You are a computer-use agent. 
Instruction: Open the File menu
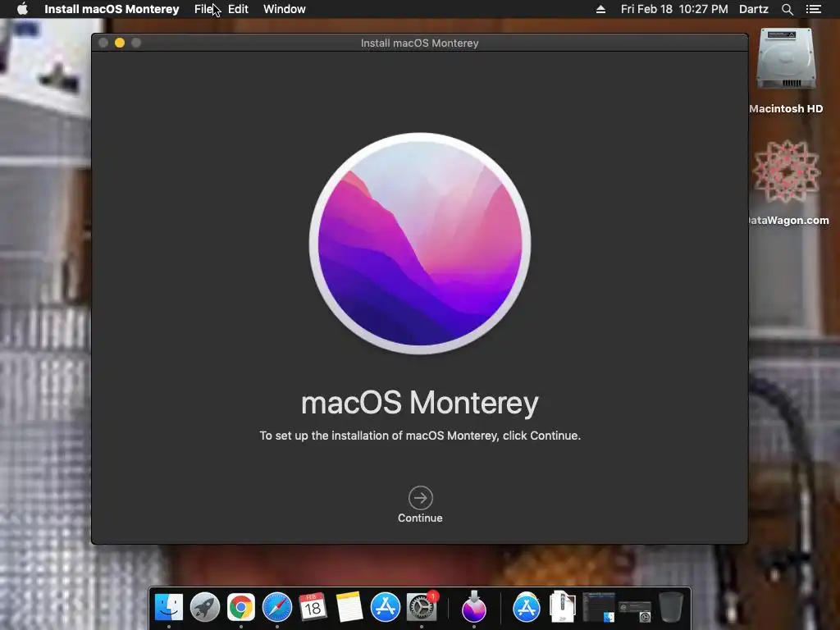(x=203, y=9)
